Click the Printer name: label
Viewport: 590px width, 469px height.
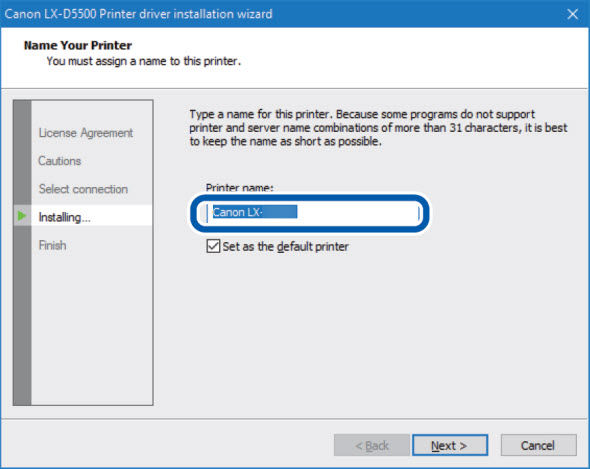tap(239, 187)
